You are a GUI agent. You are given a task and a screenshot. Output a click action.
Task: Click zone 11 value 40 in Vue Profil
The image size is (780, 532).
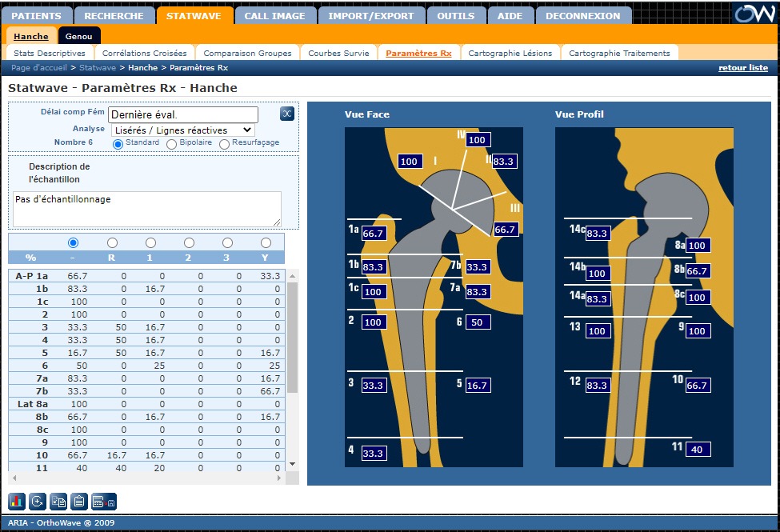pos(697,450)
